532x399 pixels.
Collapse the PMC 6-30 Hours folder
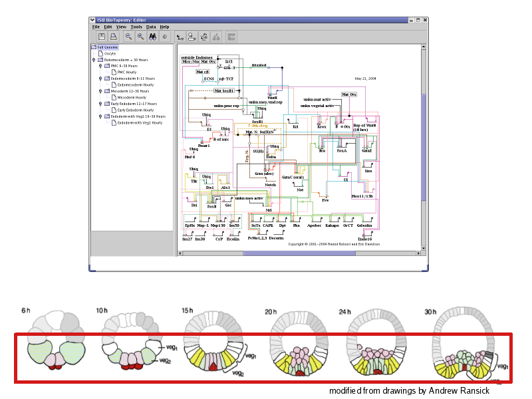100,66
